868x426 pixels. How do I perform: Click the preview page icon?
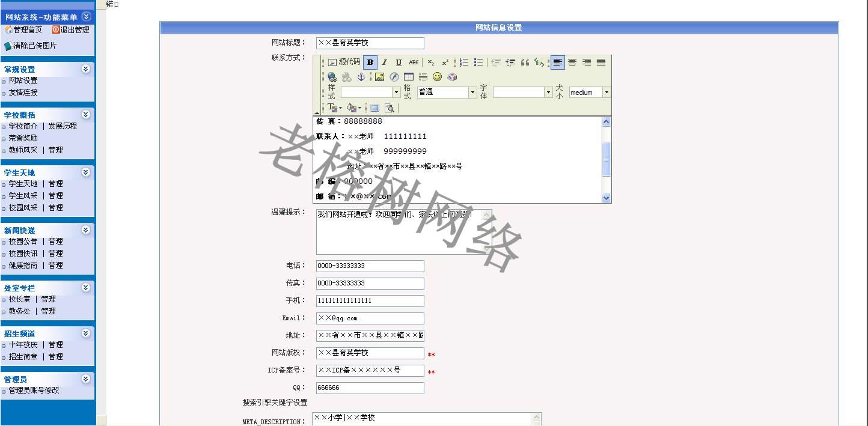pyautogui.click(x=390, y=108)
